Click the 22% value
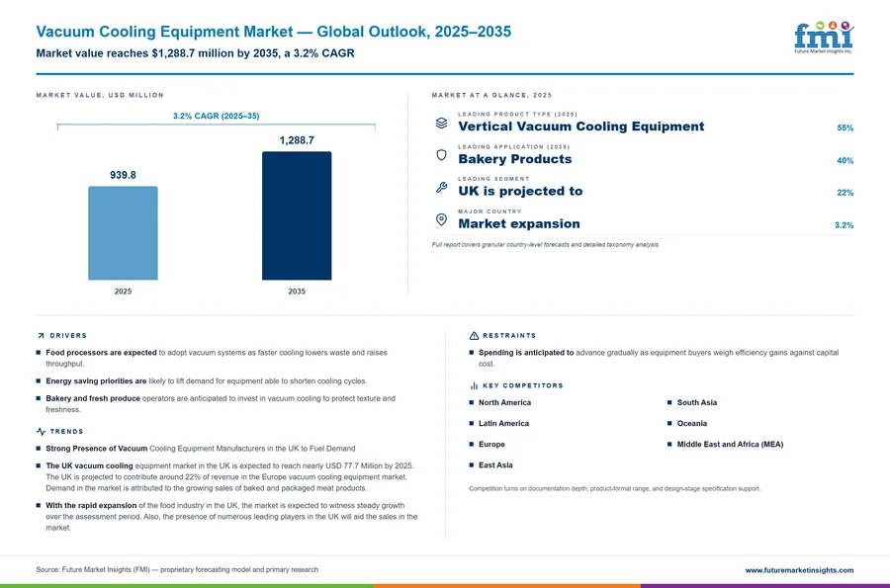 pos(845,193)
